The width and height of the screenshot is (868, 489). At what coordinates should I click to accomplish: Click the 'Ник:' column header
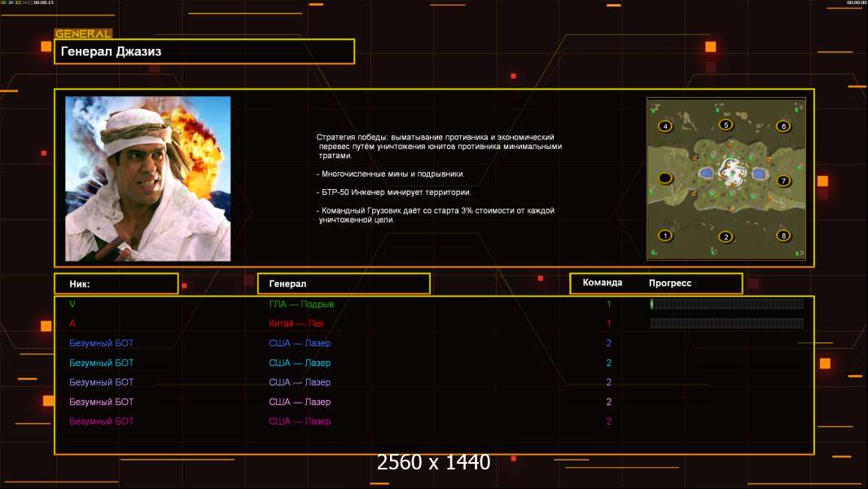[x=116, y=284]
